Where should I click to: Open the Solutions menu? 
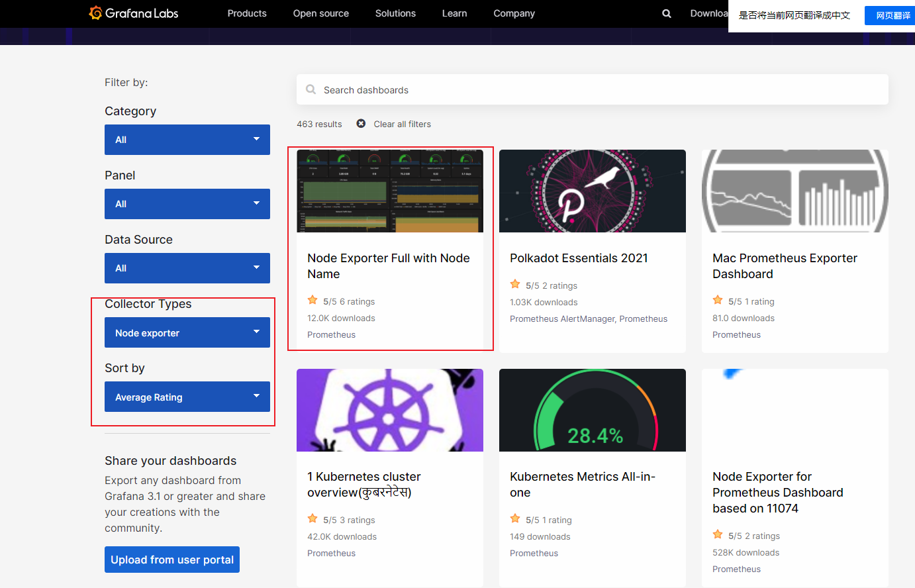(x=395, y=13)
